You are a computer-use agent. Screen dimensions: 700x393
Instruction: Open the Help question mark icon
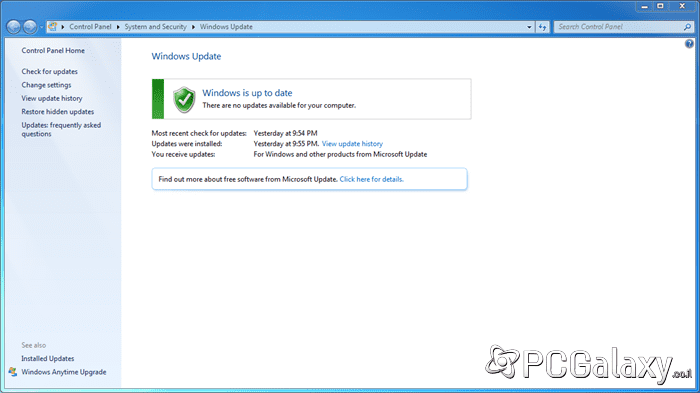pyautogui.click(x=689, y=44)
